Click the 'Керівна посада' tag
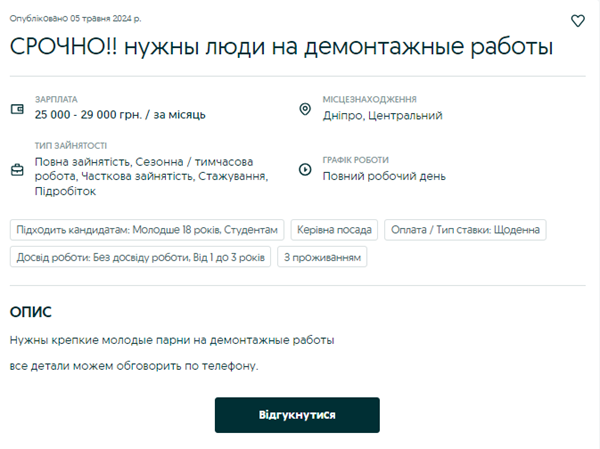 pos(335,229)
